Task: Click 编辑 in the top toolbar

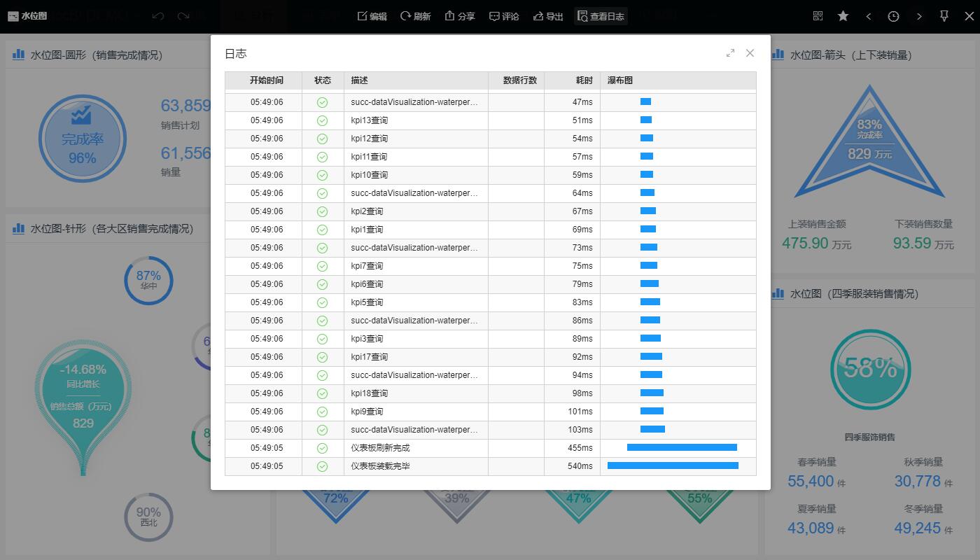Action: (x=372, y=16)
